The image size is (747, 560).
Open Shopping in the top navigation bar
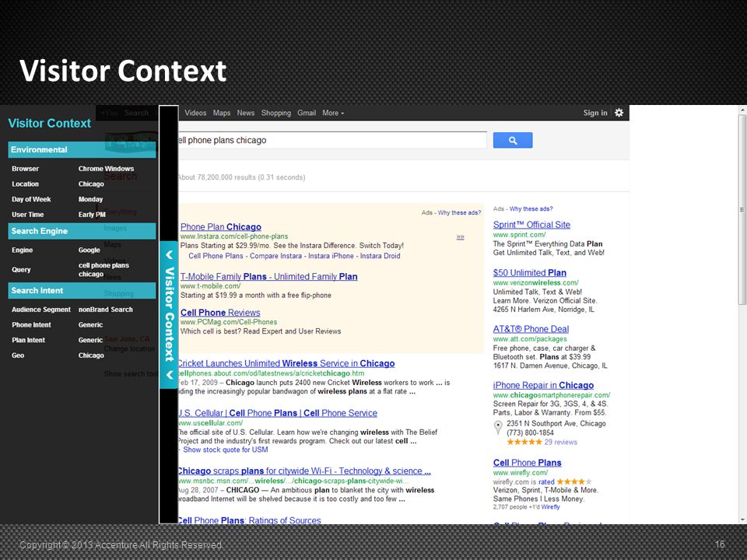[x=275, y=113]
